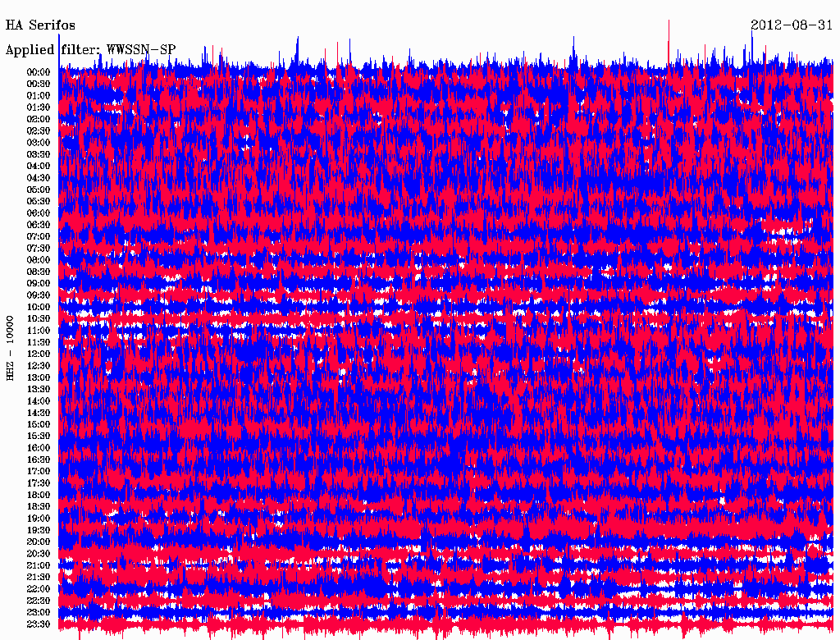Click the 22:00 time row label
Screen dimensions: 840x640
pos(39,589)
